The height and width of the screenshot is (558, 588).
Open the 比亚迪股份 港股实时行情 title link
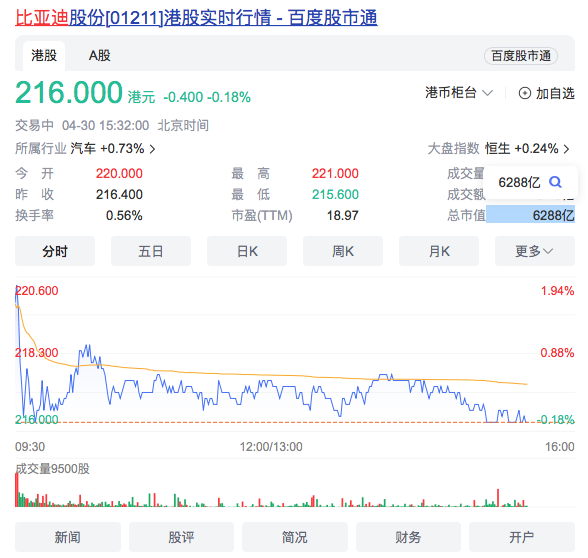(x=196, y=18)
